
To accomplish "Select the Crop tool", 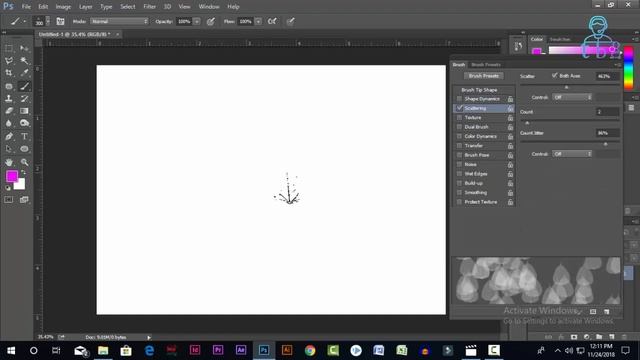I will click(x=9, y=73).
